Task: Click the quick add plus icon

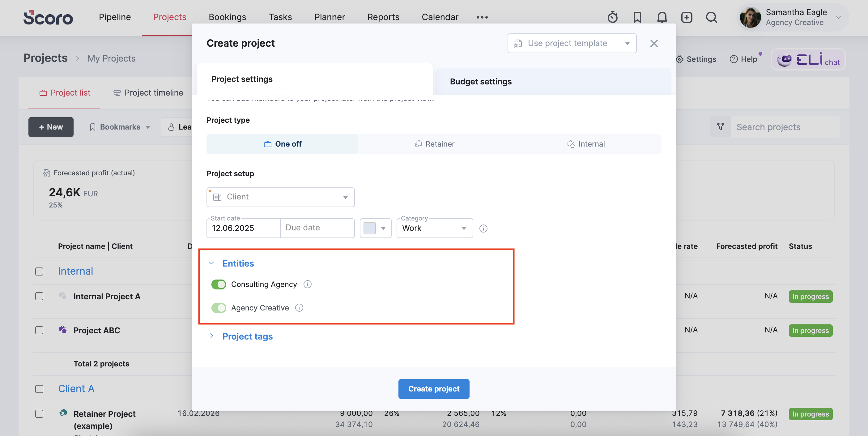Action: click(686, 17)
